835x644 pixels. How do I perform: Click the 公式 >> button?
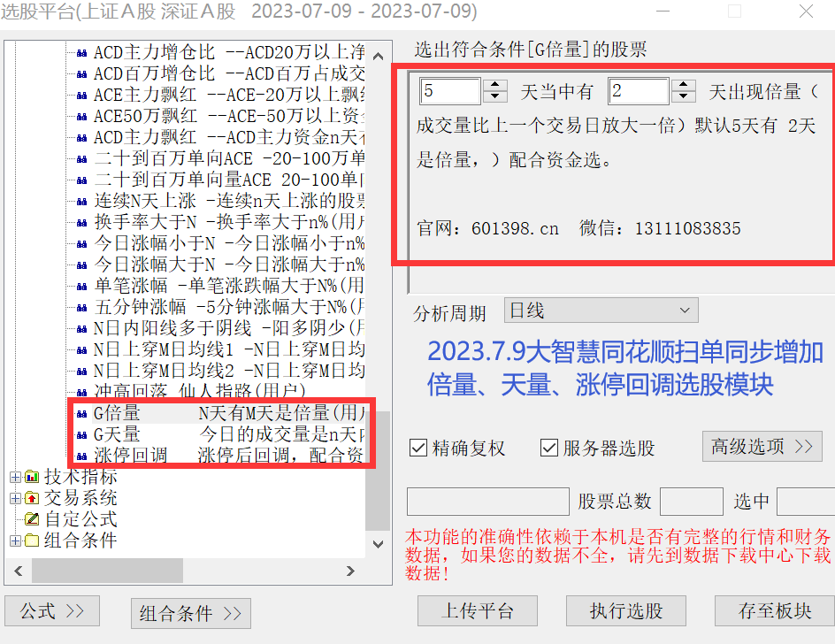coord(52,611)
